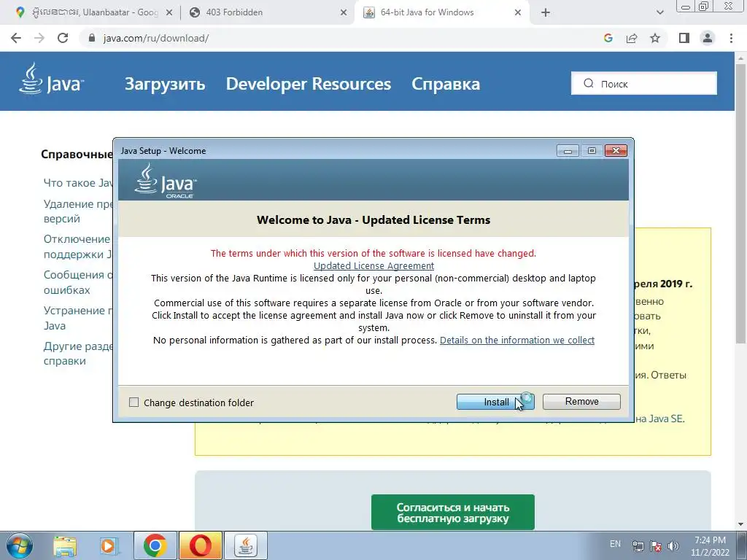Open the Chrome profile avatar icon

[708, 38]
